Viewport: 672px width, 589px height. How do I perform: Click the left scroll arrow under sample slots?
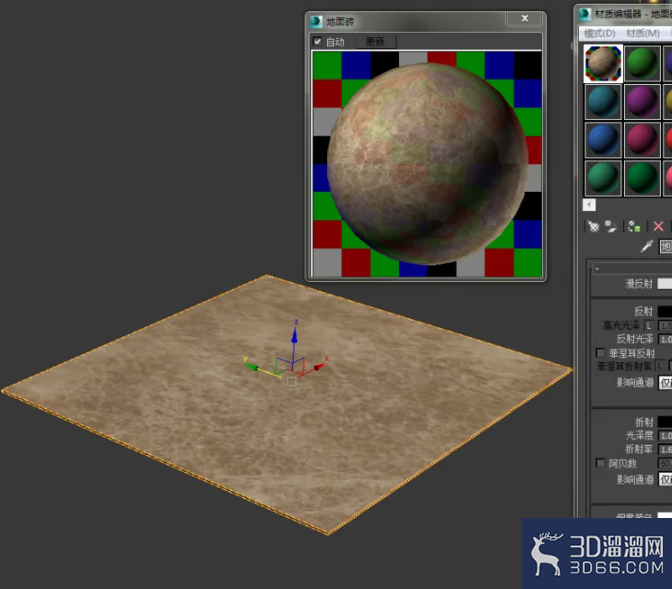(x=589, y=205)
